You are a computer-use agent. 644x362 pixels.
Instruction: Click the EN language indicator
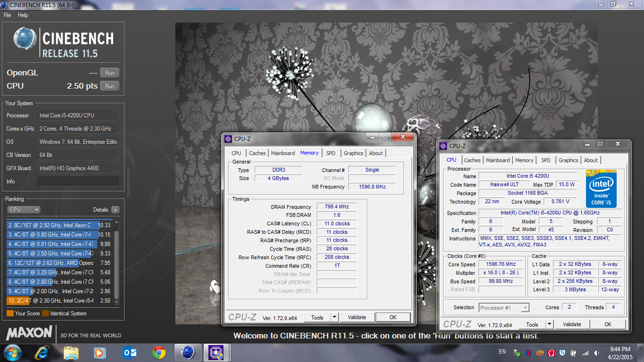click(x=502, y=352)
